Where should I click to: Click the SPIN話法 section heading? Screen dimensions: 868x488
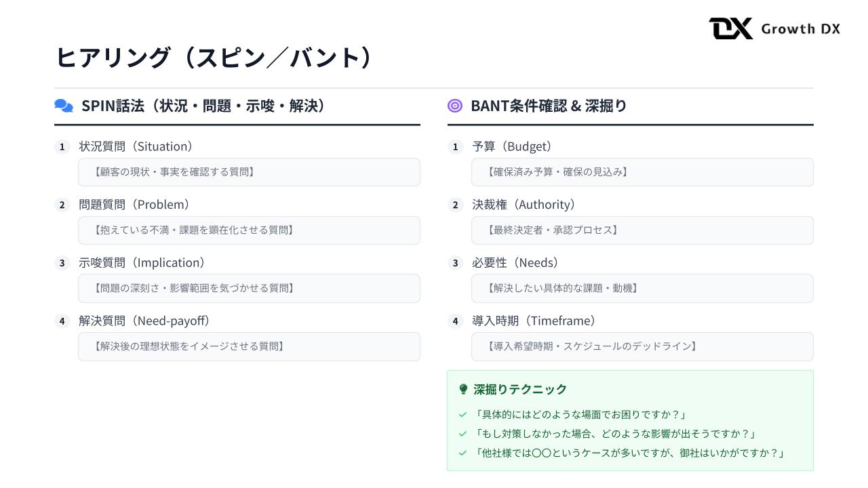[x=203, y=106]
